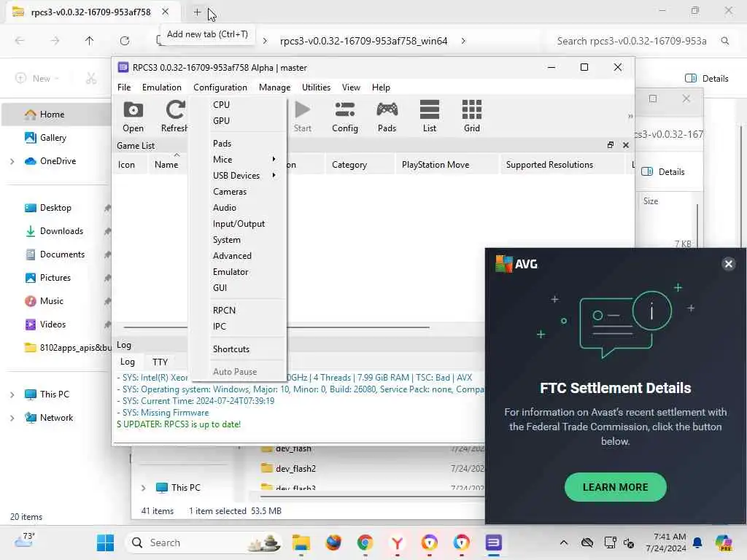
Task: Open the Help menu in RPCS3
Action: [x=381, y=87]
